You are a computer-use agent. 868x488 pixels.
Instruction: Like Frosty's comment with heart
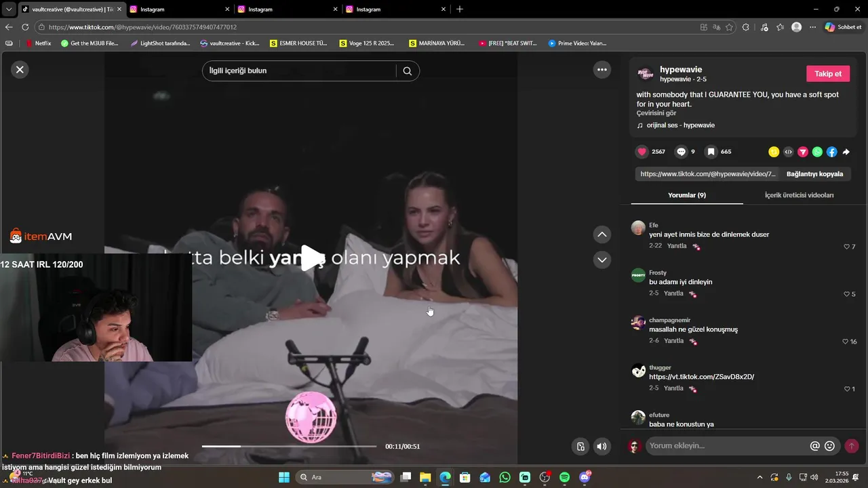[x=846, y=294]
